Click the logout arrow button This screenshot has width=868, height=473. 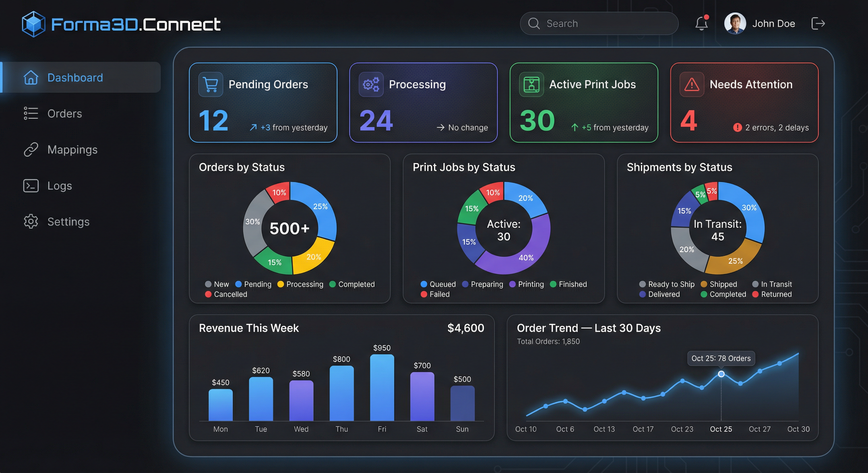pyautogui.click(x=818, y=23)
